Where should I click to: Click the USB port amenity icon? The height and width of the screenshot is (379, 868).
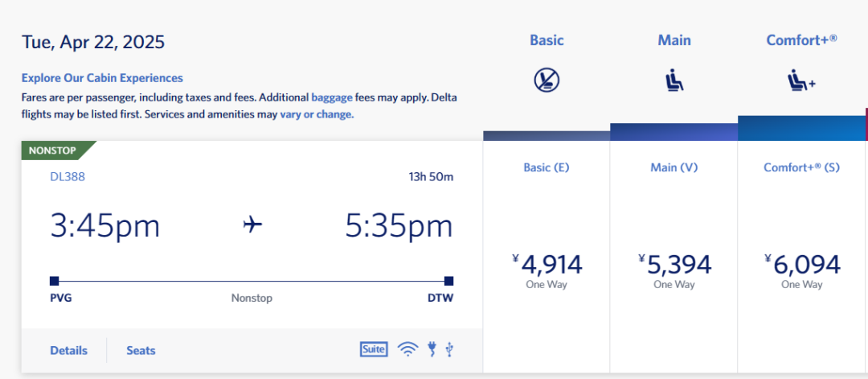[449, 350]
